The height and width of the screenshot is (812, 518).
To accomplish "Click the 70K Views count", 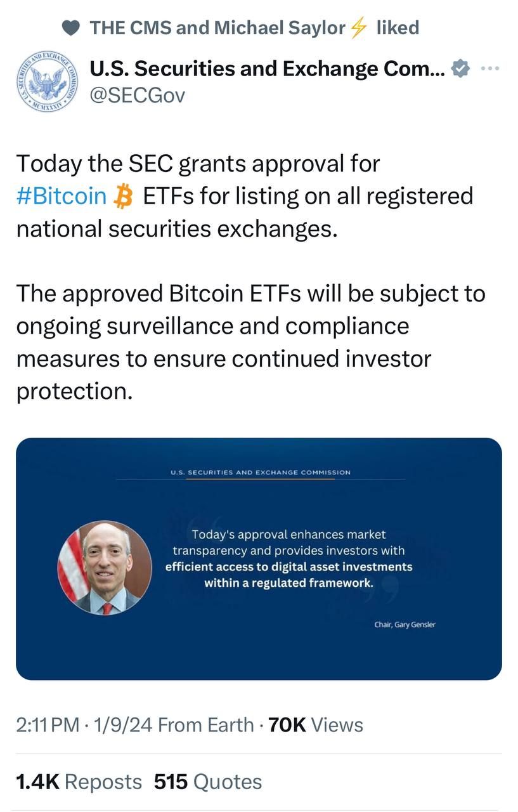I will (x=316, y=725).
